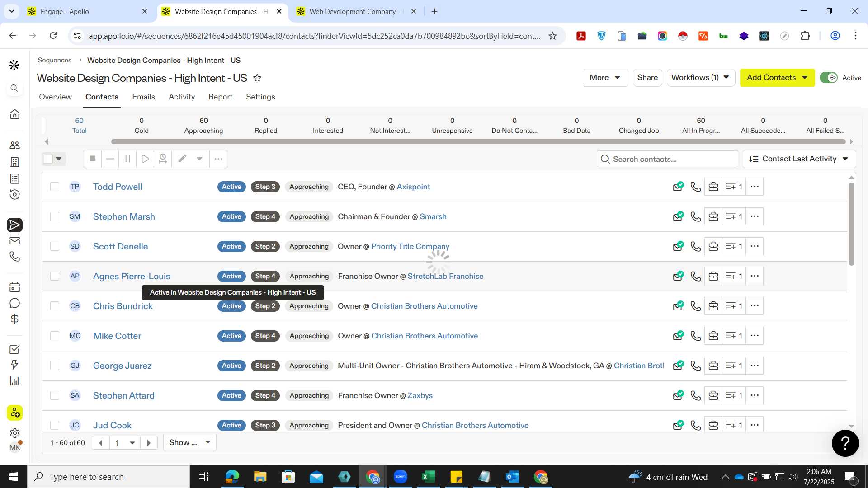Click the Sequences breadcrumb link
The height and width of the screenshot is (488, 868).
tap(54, 60)
